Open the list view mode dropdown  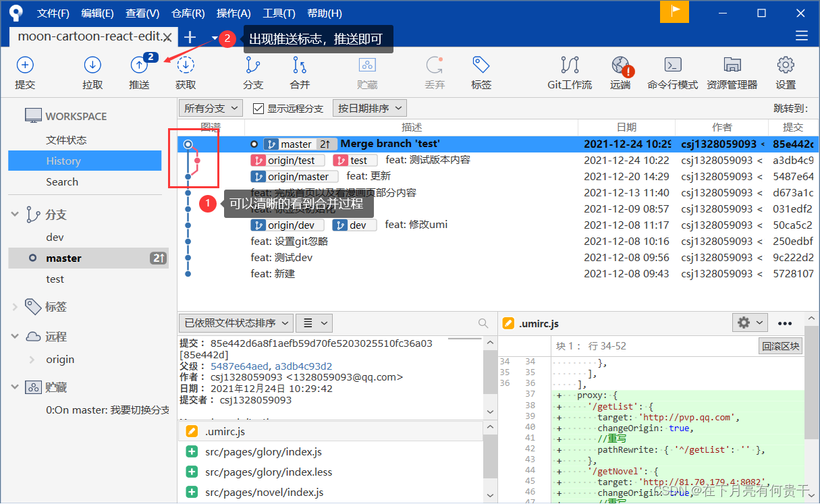tap(315, 323)
